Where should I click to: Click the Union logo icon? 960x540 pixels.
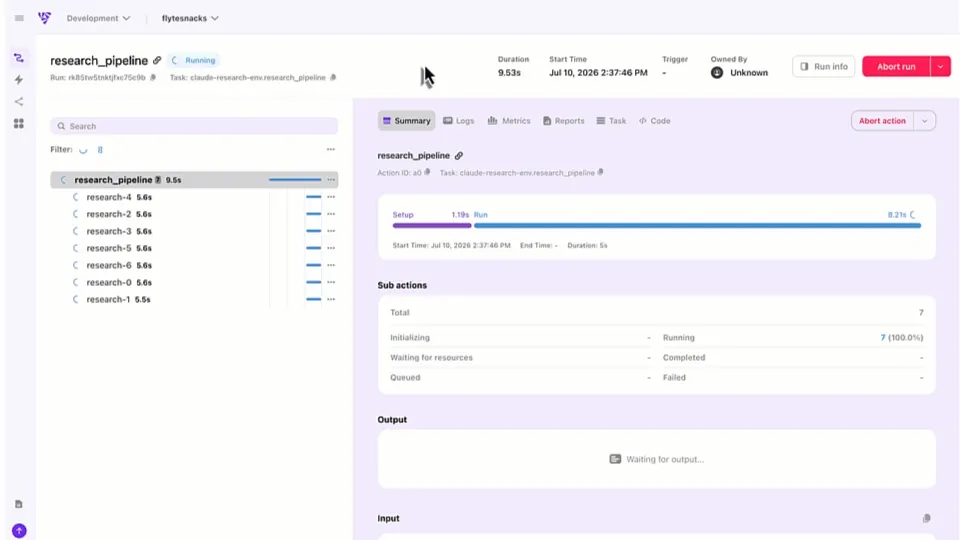[44, 18]
